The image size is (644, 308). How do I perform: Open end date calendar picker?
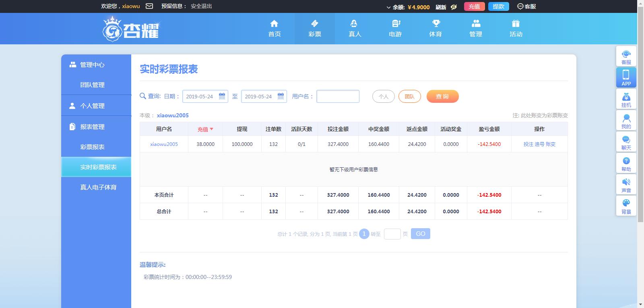281,96
